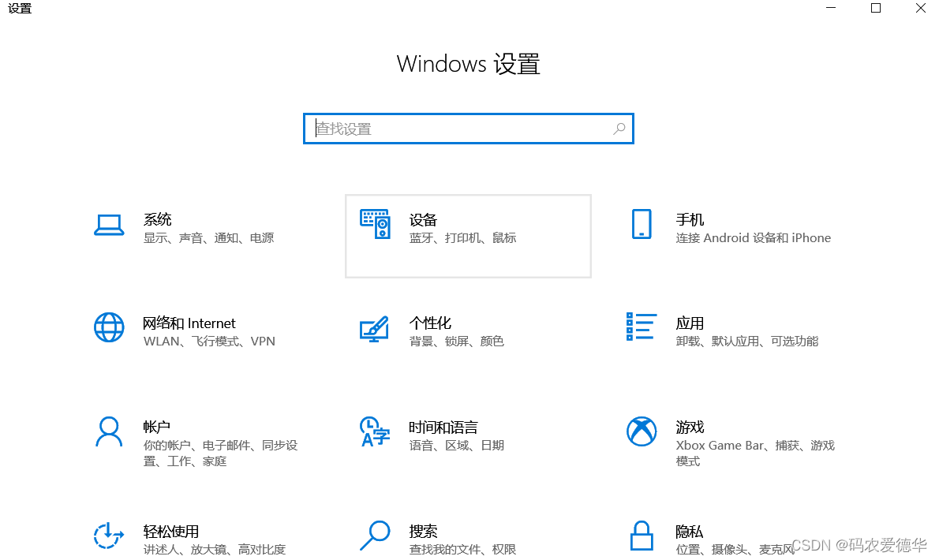
Task: Click description 你的帐户、电子邮件、同步设置
Action: tap(220, 453)
